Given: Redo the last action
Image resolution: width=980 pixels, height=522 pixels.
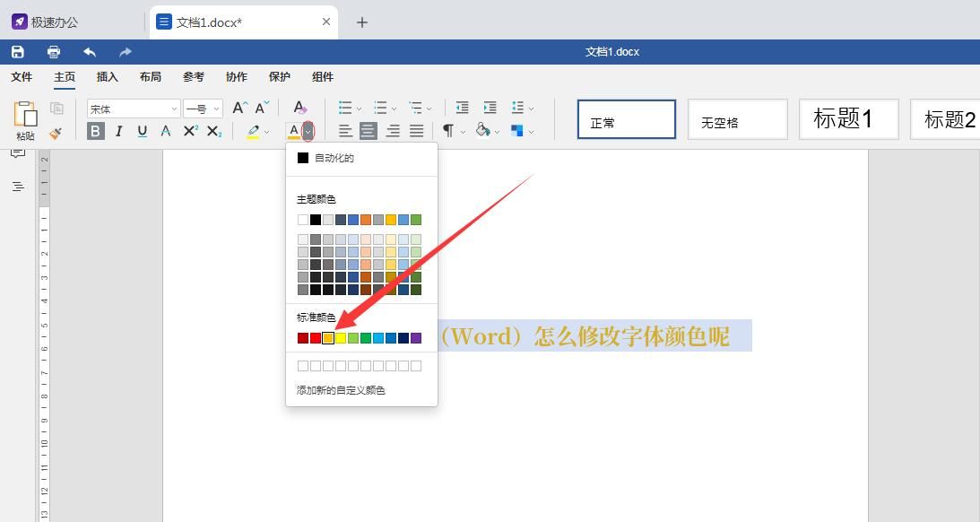Looking at the screenshot, I should tap(125, 51).
